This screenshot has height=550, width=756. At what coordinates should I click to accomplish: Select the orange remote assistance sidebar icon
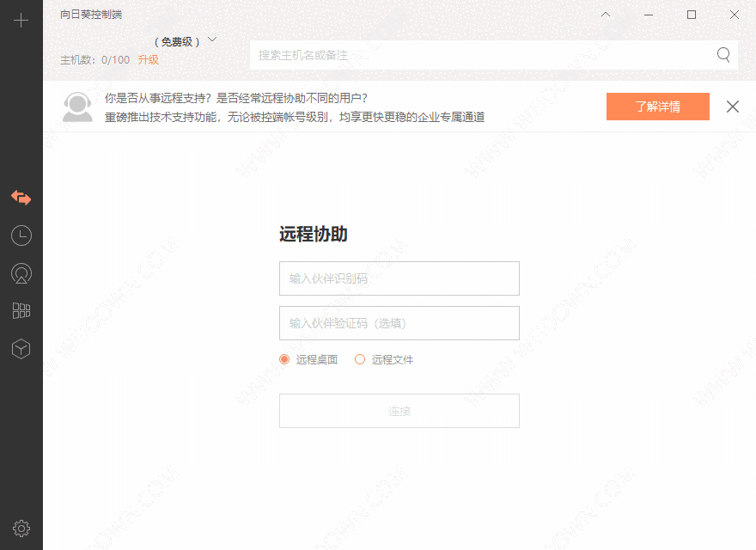point(21,198)
